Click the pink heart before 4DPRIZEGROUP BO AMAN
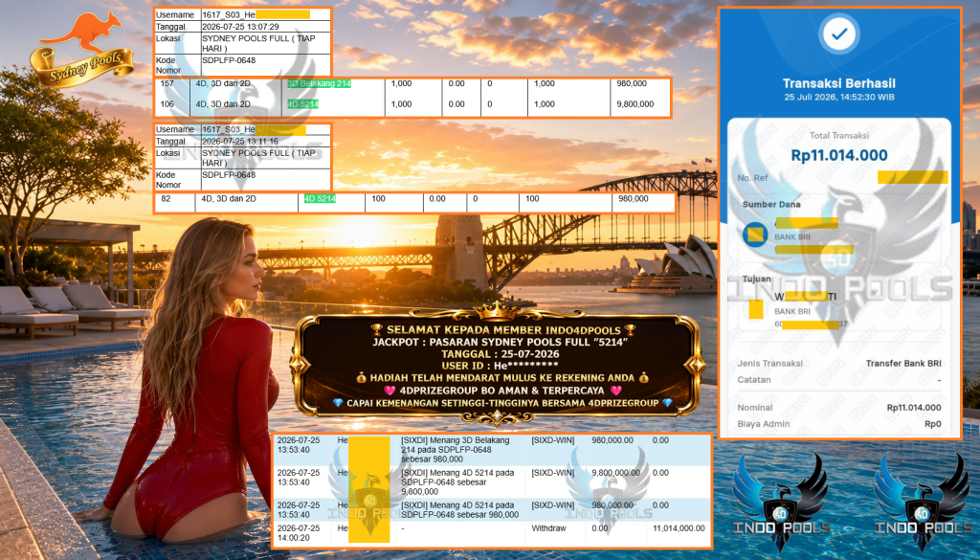980x560 pixels. 390,390
